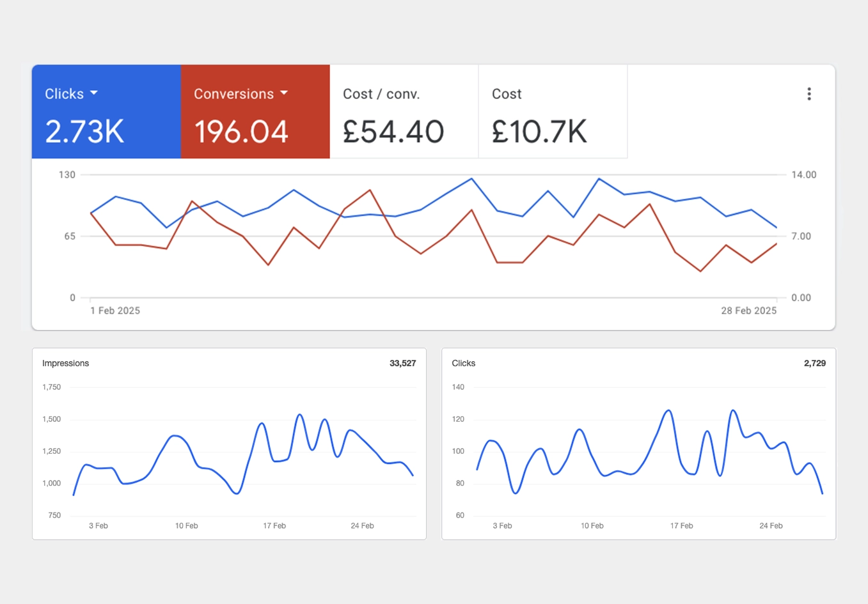
Task: Click the £10.7K cost value
Action: pos(538,132)
